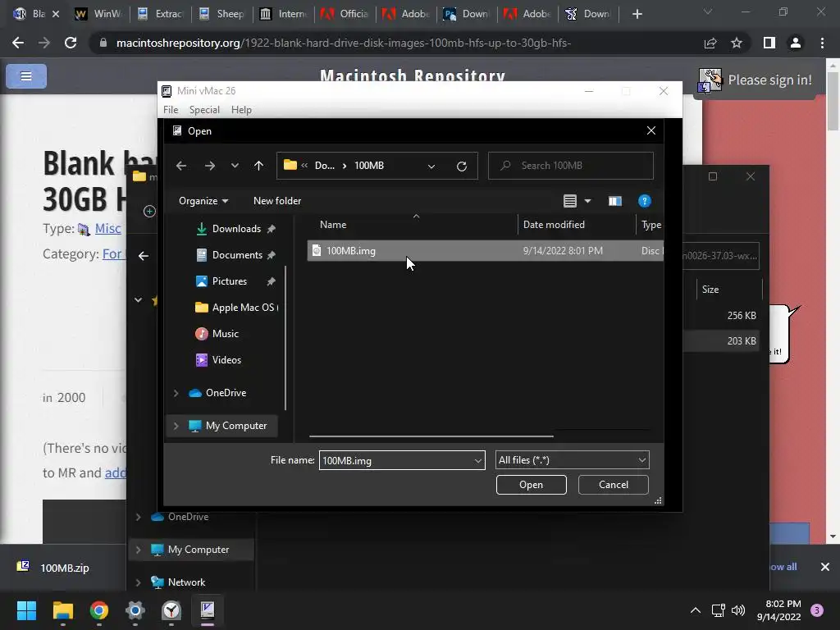Screen dimensions: 840x630
Task: Click the Cancel button
Action: 614,485
